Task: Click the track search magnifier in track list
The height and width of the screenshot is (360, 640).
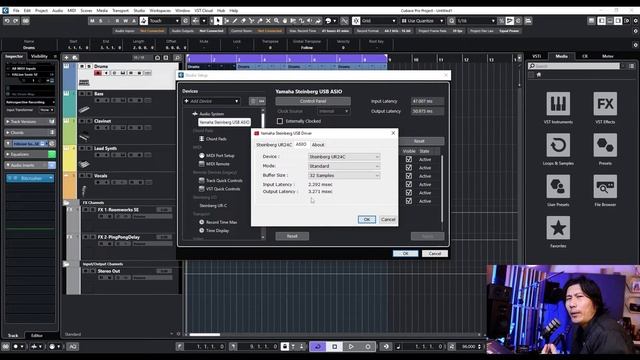Action: [177, 58]
